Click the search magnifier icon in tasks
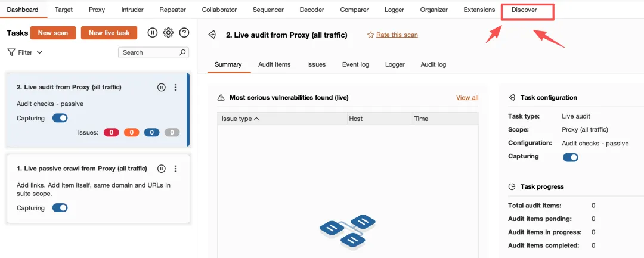The height and width of the screenshot is (258, 644). pyautogui.click(x=183, y=52)
